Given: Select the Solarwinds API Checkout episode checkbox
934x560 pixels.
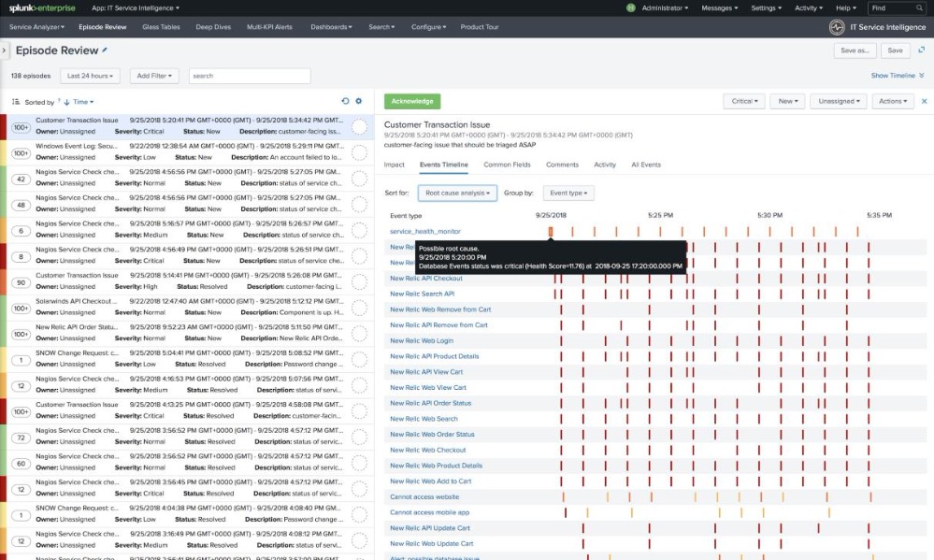Looking at the screenshot, I should coord(359,308).
